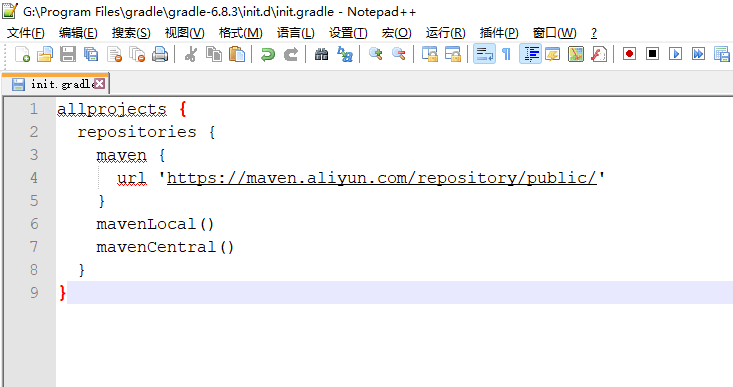Toggle synchronized horizontal scrolling
733x387 pixels.
tap(453, 54)
